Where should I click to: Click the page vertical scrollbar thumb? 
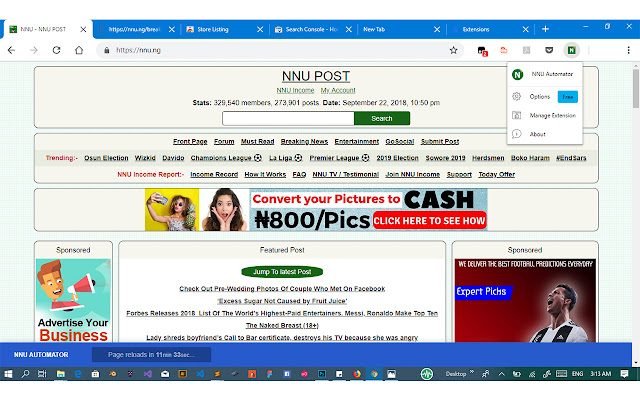click(636, 88)
